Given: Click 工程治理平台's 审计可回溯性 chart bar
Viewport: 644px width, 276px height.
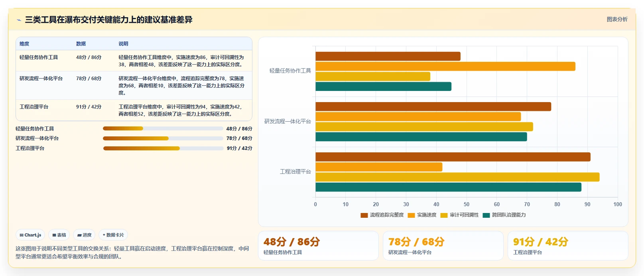Looking at the screenshot, I should click(x=457, y=177).
